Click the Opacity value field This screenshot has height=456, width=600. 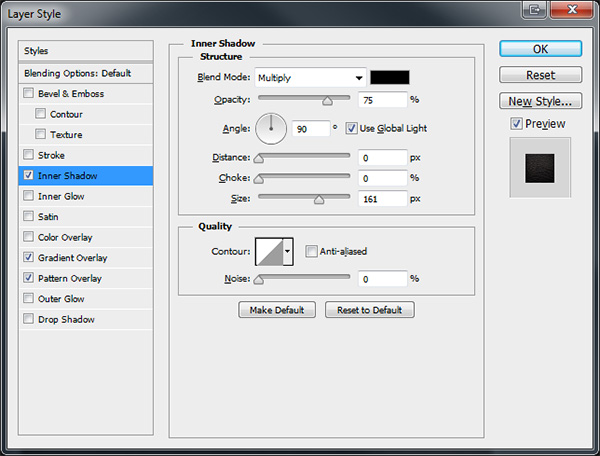383,100
